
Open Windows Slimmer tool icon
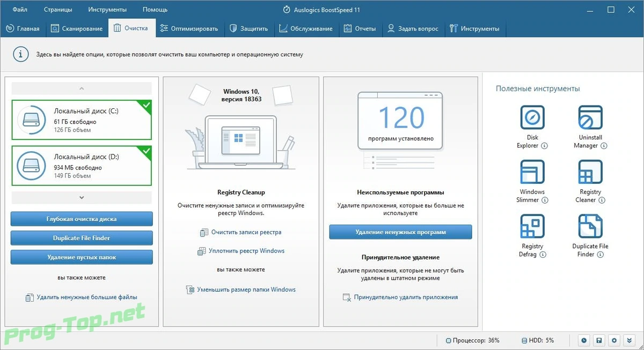tap(532, 172)
